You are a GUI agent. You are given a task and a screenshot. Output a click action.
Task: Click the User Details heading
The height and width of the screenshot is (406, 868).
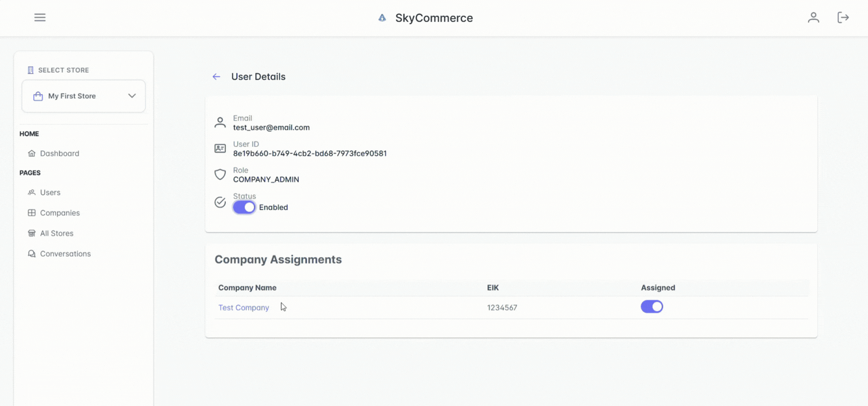coord(258,77)
